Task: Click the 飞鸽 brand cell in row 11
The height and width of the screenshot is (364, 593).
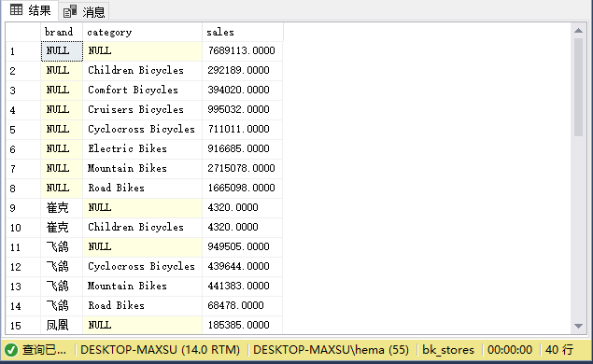Action: 62,247
